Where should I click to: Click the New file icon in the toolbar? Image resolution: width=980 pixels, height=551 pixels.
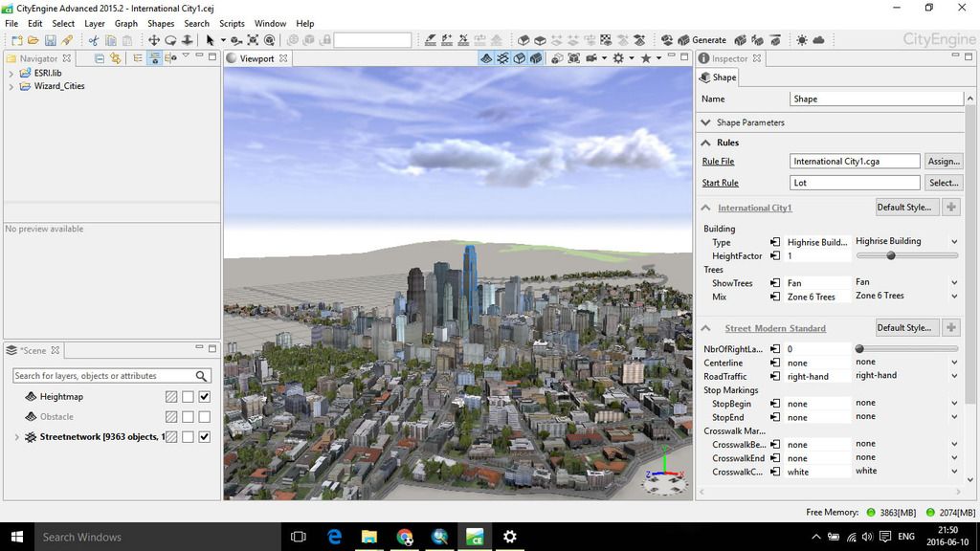17,40
